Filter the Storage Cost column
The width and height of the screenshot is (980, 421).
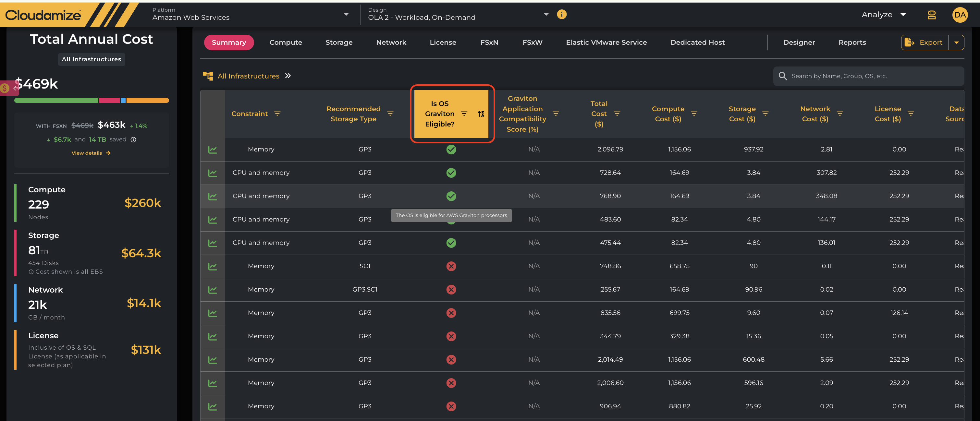766,114
